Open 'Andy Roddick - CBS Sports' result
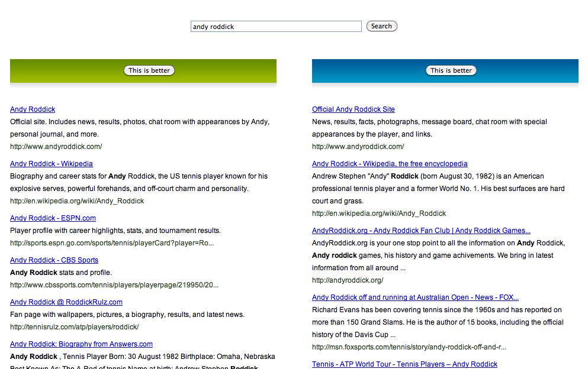 pos(54,260)
